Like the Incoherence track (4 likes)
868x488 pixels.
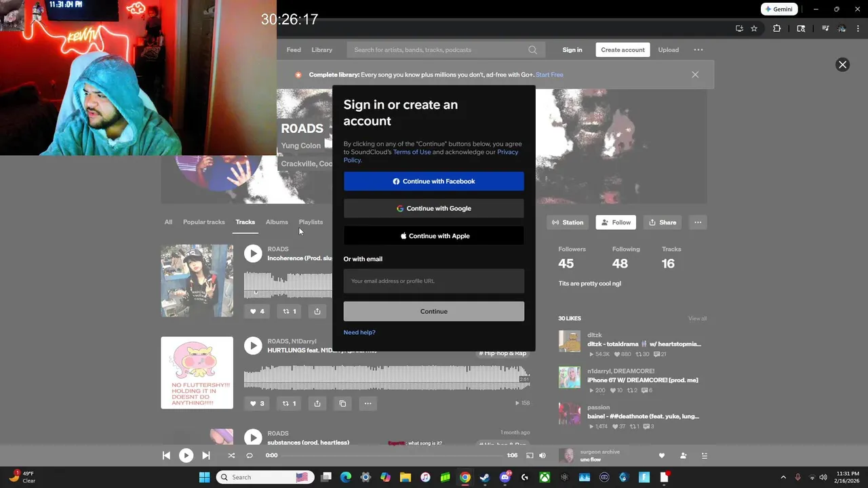(258, 311)
